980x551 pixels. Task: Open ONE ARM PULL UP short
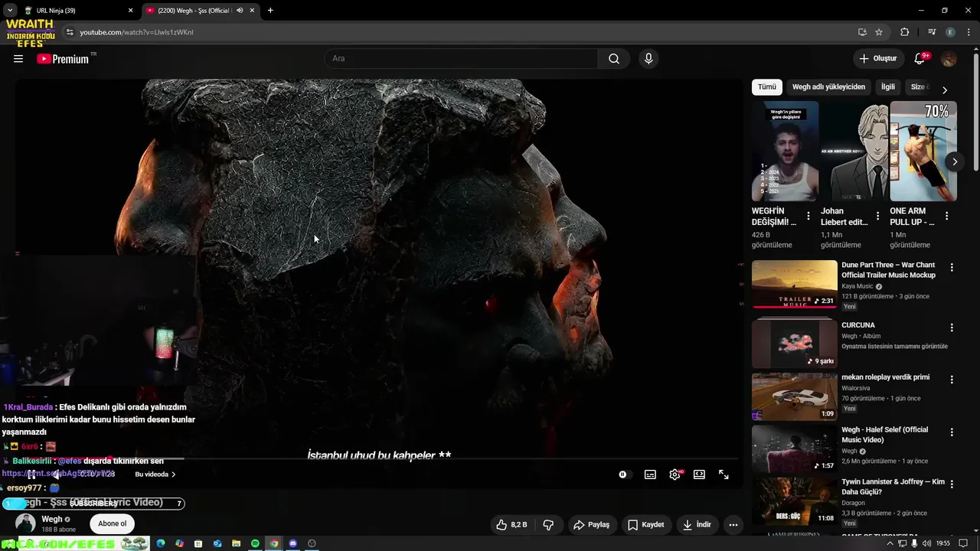pos(923,152)
